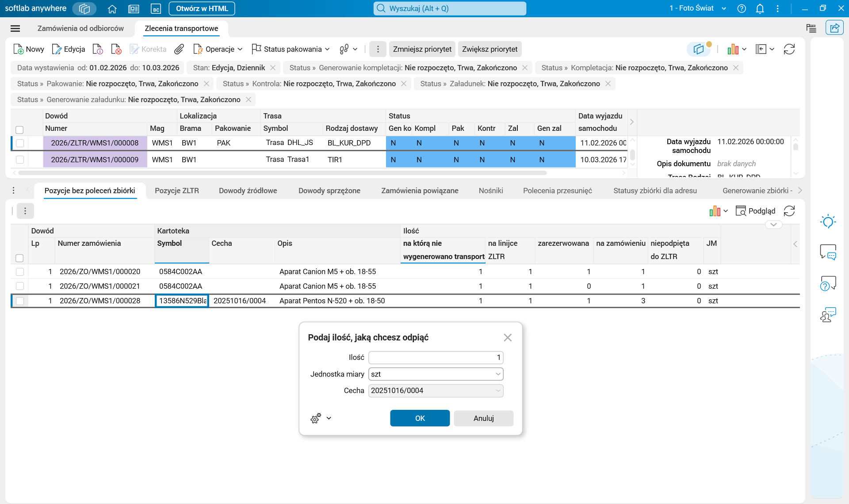This screenshot has width=849, height=504.
Task: Tick checkbox for order 2026/ZO/WMS1/000020
Action: 20,271
